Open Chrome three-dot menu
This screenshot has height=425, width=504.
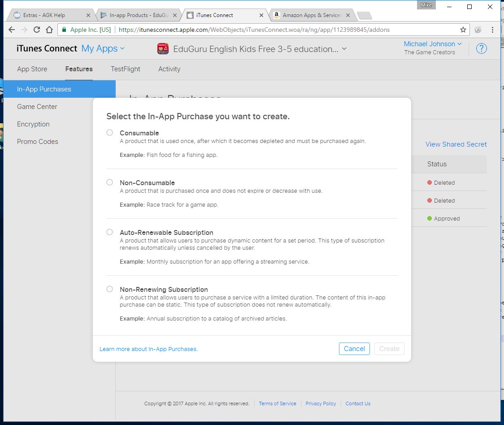(x=492, y=30)
